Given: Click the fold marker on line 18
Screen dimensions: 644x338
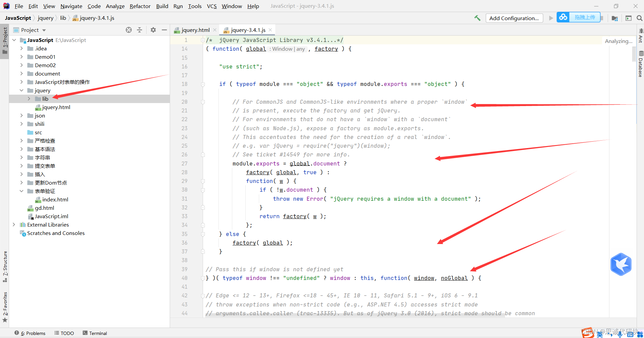Looking at the screenshot, I should click(203, 84).
